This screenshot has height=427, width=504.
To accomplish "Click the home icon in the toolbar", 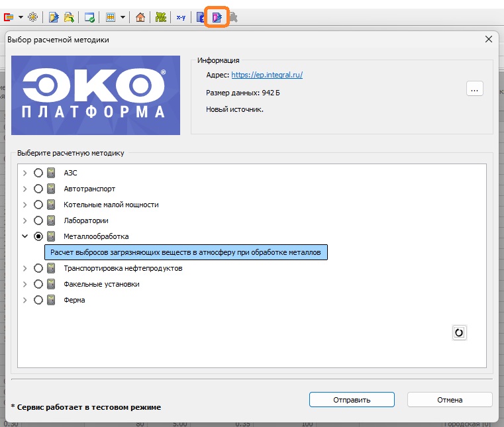I will (x=140, y=17).
